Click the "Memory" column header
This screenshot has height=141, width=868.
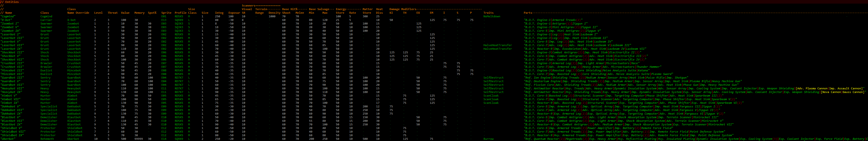[140, 13]
